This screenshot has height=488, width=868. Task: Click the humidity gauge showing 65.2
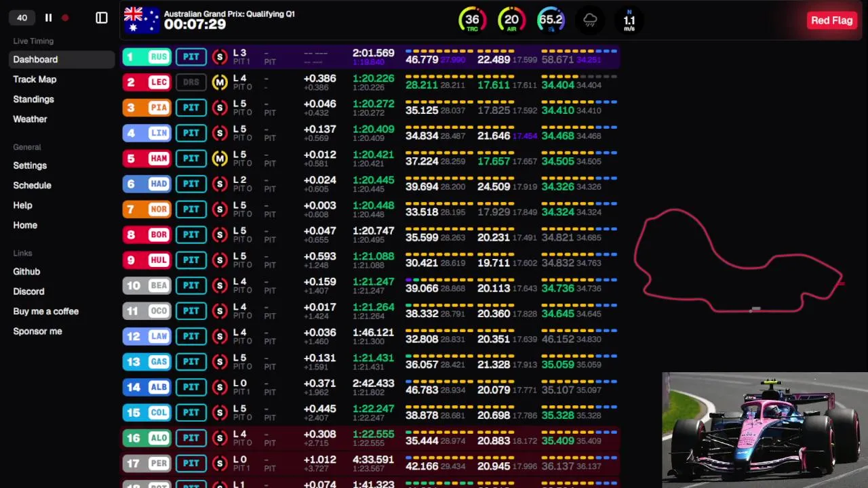pos(551,20)
